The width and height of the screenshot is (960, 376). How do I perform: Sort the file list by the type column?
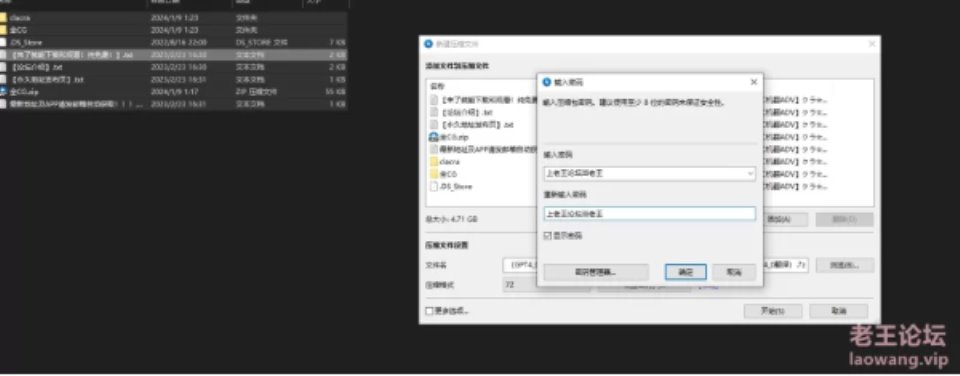click(x=268, y=3)
